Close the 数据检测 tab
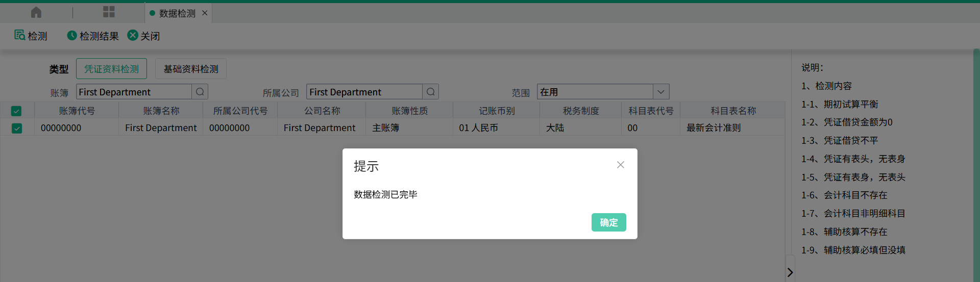Image resolution: width=980 pixels, height=282 pixels. coord(205,13)
